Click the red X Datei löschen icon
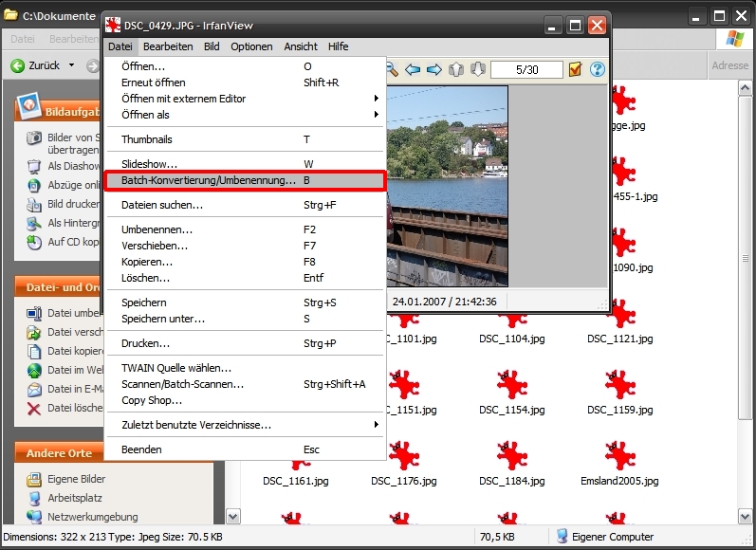Screen dimensions: 756x550 click(34, 409)
